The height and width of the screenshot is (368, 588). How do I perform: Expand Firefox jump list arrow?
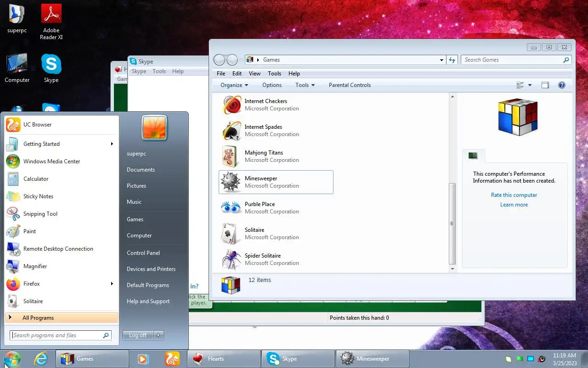tap(112, 284)
